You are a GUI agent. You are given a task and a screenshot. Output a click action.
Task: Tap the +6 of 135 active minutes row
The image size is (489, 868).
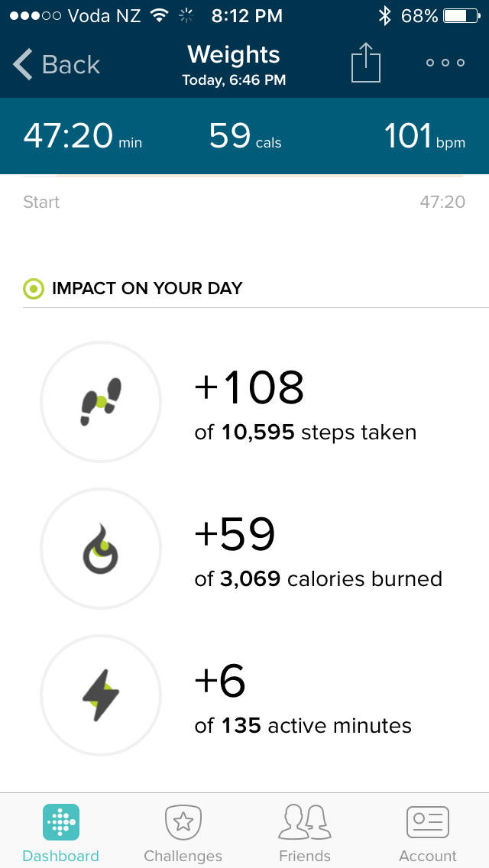pos(256,696)
